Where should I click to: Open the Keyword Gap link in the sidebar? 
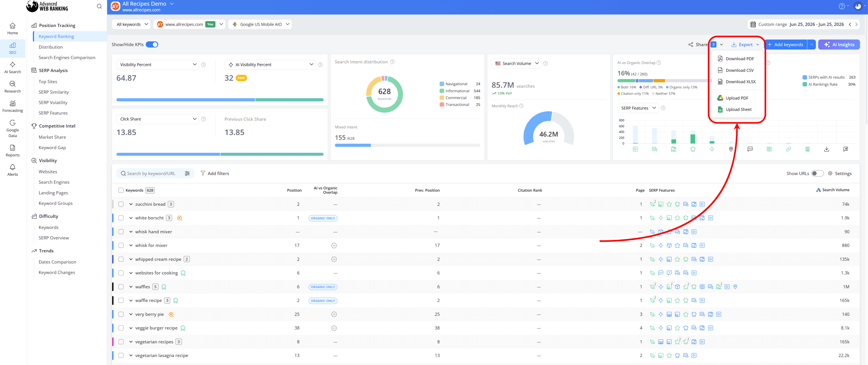(x=52, y=147)
